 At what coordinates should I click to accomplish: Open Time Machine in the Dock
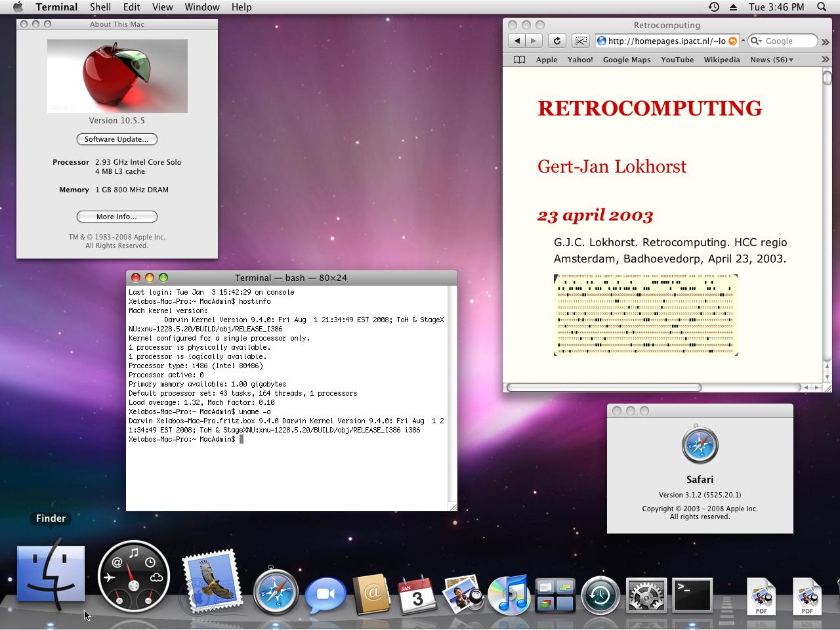600,596
